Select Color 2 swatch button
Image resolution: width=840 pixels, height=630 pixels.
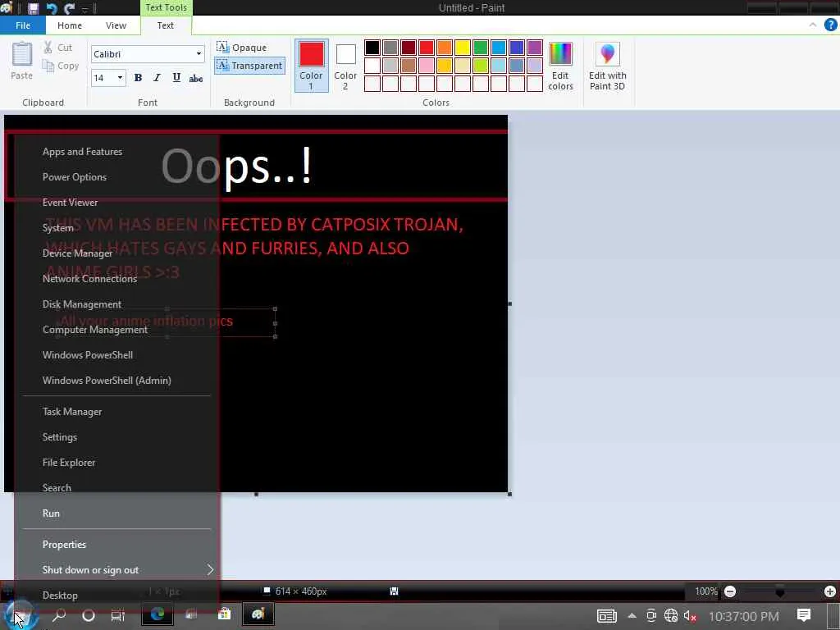click(345, 66)
